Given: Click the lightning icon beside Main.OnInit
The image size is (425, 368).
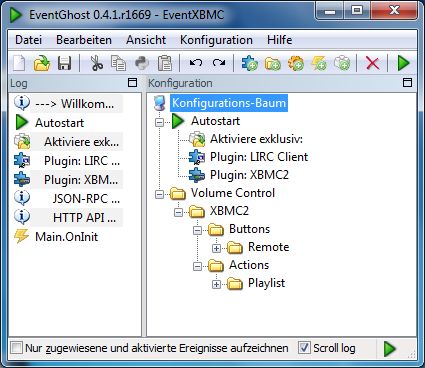Looking at the screenshot, I should [22, 237].
